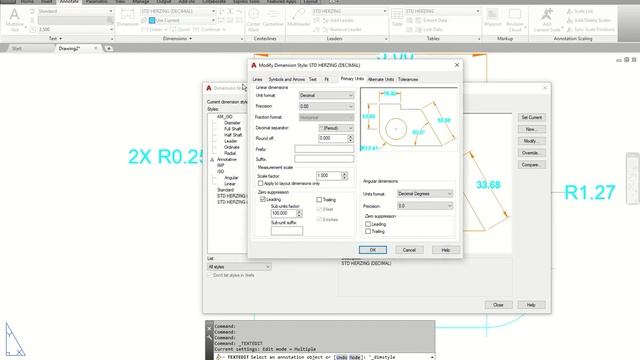Click the Multileader tool icon

click(298, 18)
